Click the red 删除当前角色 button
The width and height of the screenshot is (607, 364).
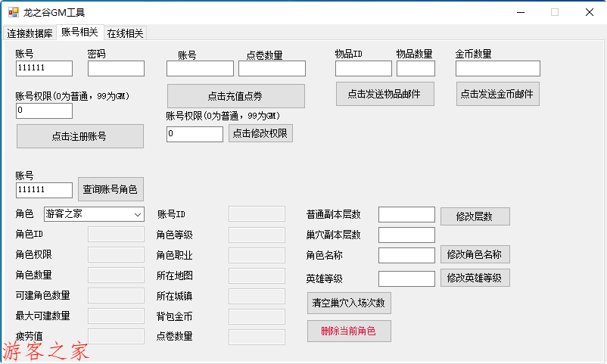tap(348, 331)
